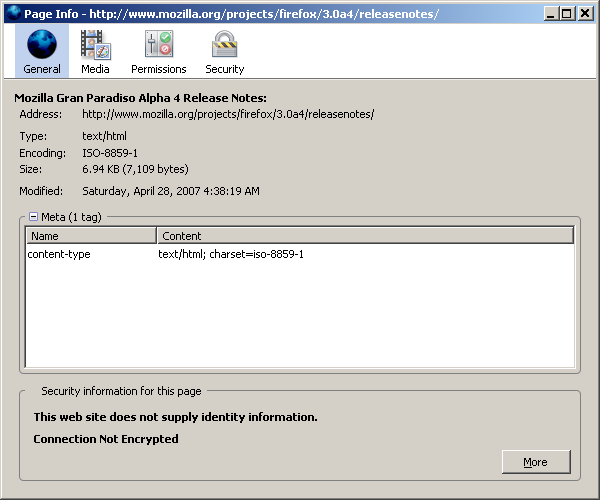Switch to the Media tab label
This screenshot has height=500, width=600.
click(x=95, y=69)
